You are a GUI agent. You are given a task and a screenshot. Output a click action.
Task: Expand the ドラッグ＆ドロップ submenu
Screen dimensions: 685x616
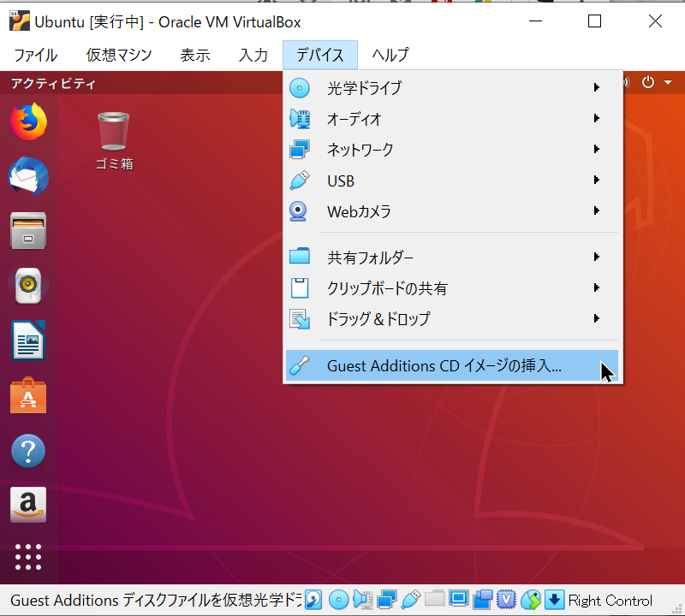click(x=452, y=319)
